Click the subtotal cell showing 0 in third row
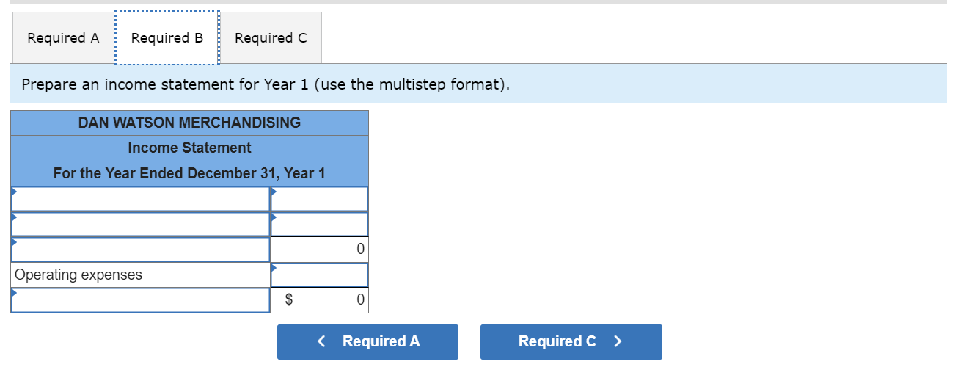Screen dimensions: 980x367 (320, 250)
